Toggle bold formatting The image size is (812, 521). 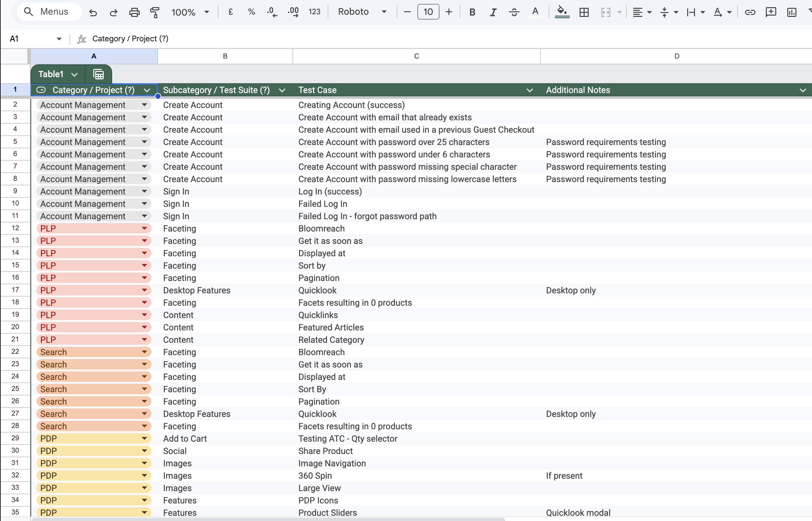(472, 12)
